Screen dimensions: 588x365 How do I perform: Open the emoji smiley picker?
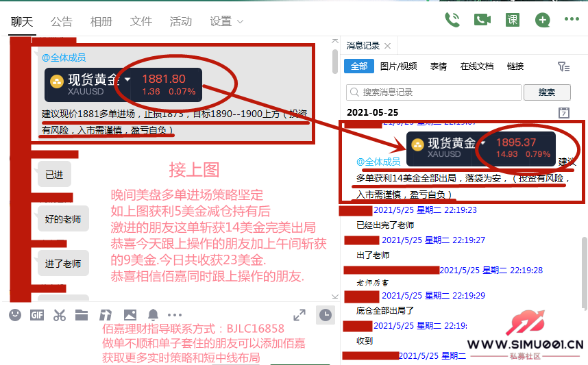(15, 315)
